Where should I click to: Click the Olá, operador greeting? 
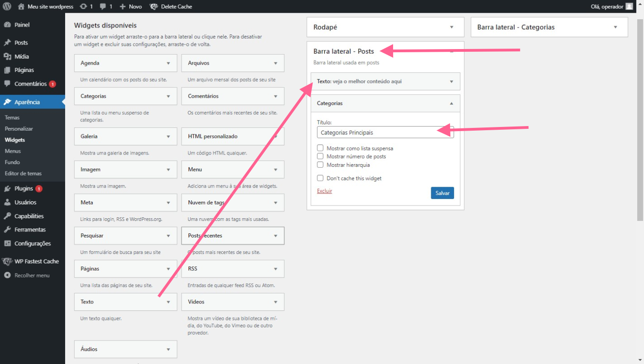tap(607, 6)
